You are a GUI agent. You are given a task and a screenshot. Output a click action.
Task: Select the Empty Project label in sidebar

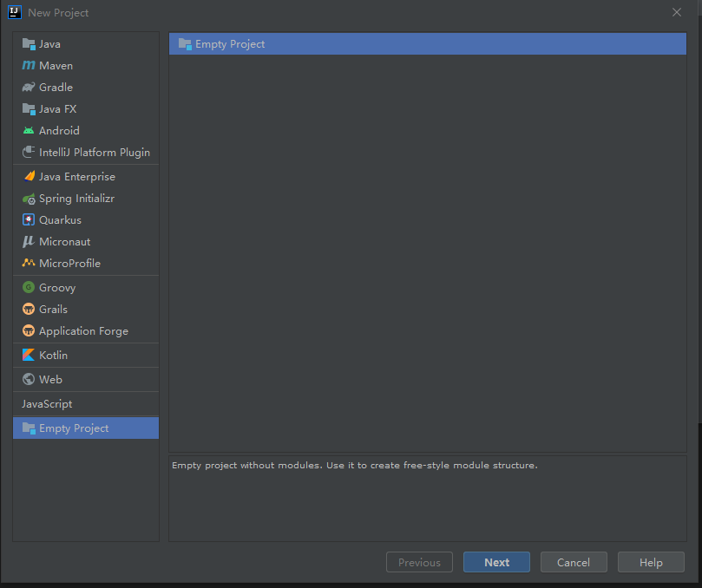tap(74, 428)
